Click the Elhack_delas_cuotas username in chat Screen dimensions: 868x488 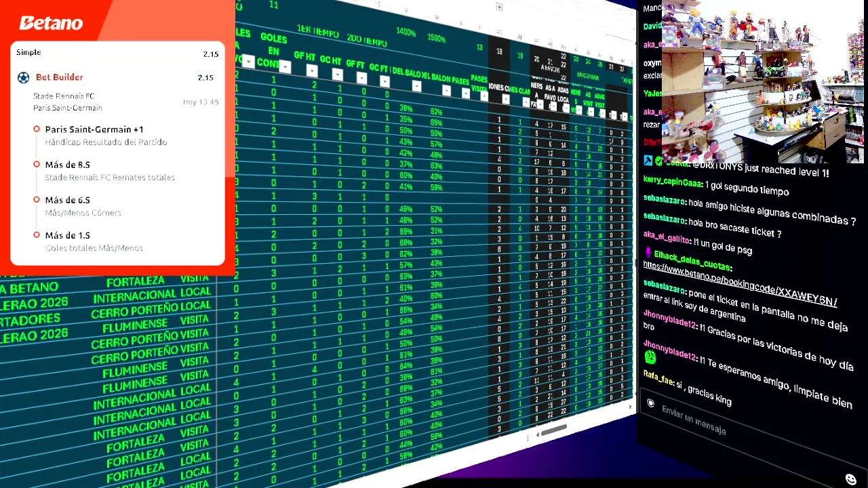[693, 260]
